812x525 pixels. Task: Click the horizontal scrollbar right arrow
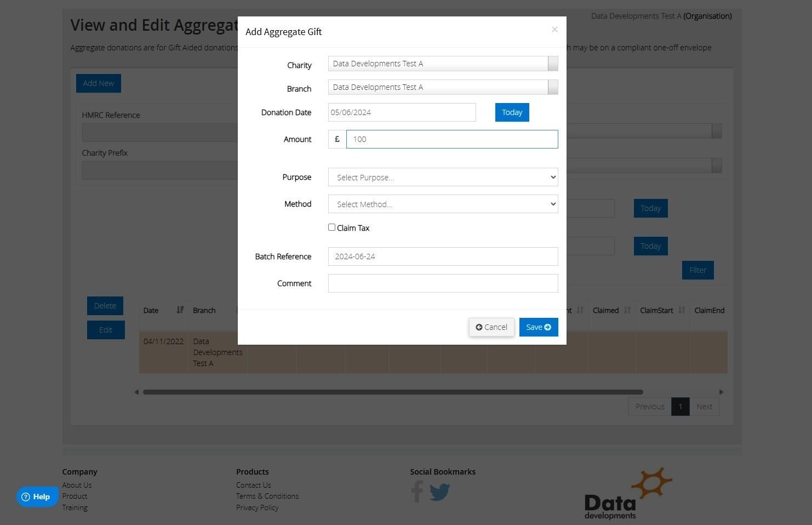pyautogui.click(x=721, y=392)
